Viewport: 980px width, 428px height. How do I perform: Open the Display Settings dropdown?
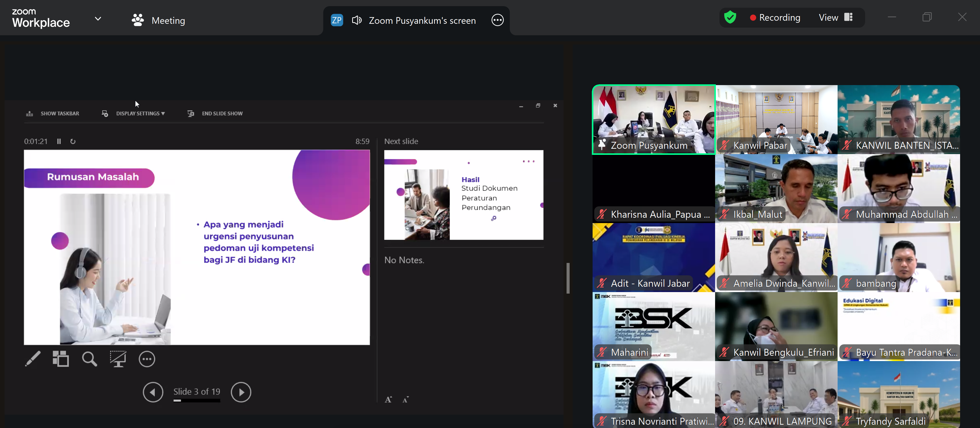pos(133,113)
